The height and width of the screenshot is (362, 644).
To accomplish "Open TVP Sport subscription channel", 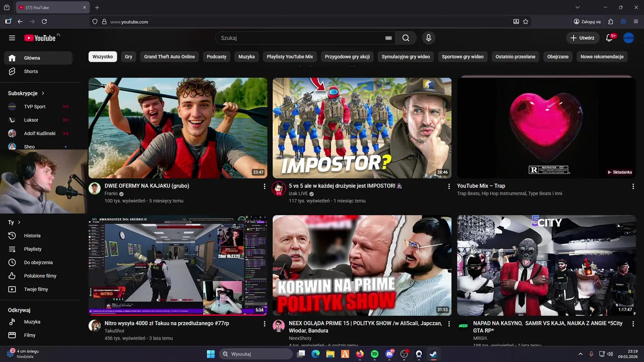I will click(38, 107).
